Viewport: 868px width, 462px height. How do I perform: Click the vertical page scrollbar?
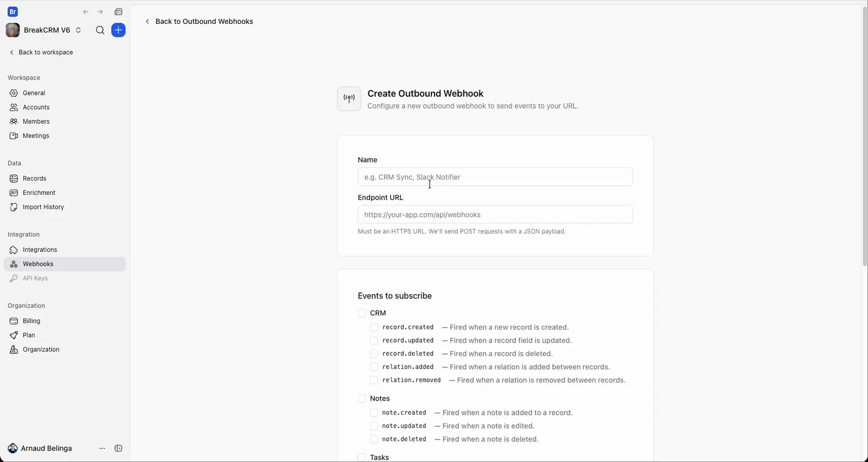(x=865, y=136)
